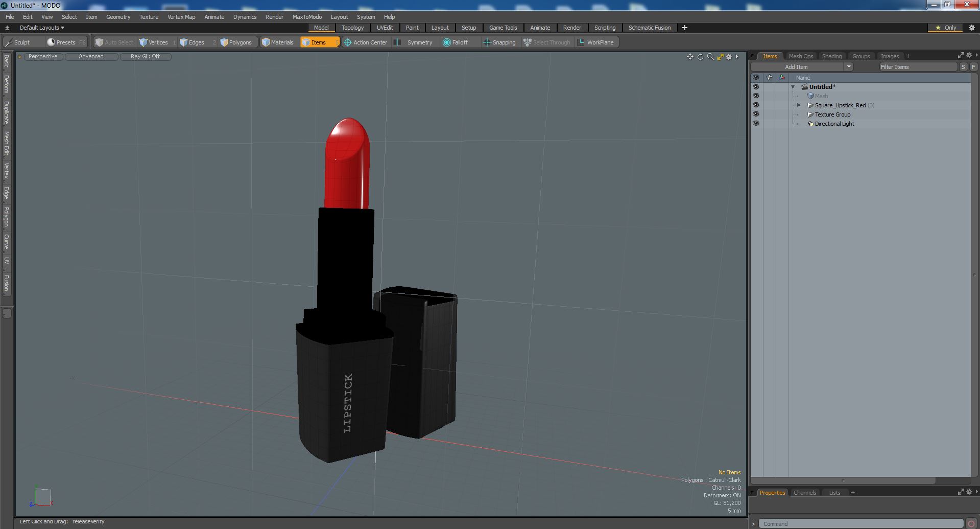The height and width of the screenshot is (529, 980).
Task: Open Items panel gear settings
Action: pos(969,55)
